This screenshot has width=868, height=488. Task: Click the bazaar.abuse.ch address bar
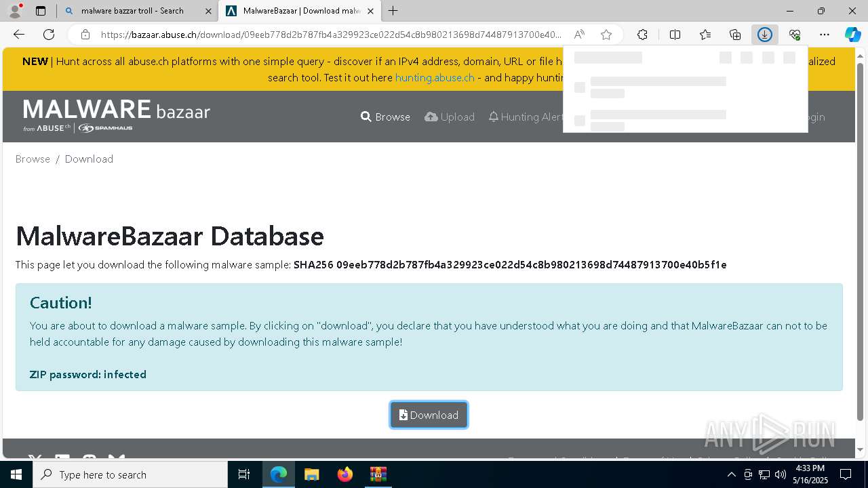[x=331, y=35]
